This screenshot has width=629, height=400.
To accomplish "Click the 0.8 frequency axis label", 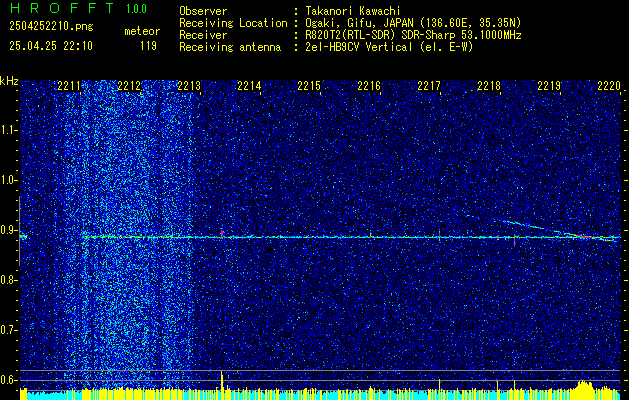I will click(x=8, y=280).
